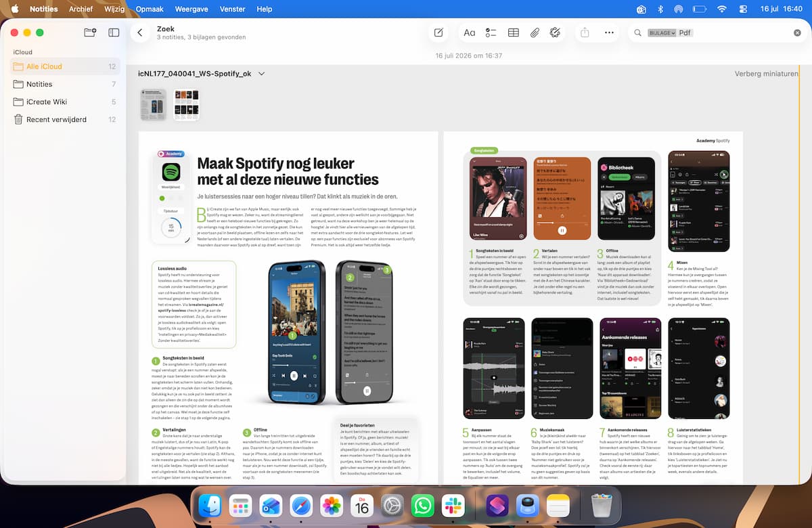Screen dimensions: 812x528
Task: Open Photos from the Dock
Action: point(332,506)
